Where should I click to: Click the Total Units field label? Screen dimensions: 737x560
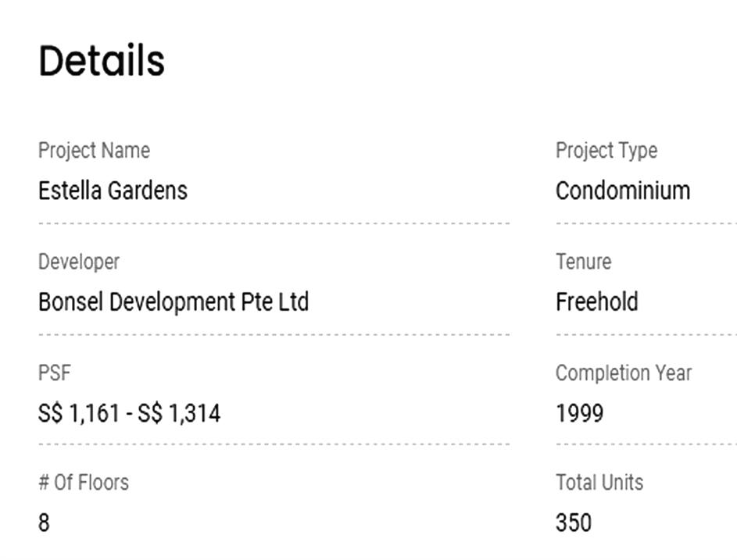click(x=599, y=482)
